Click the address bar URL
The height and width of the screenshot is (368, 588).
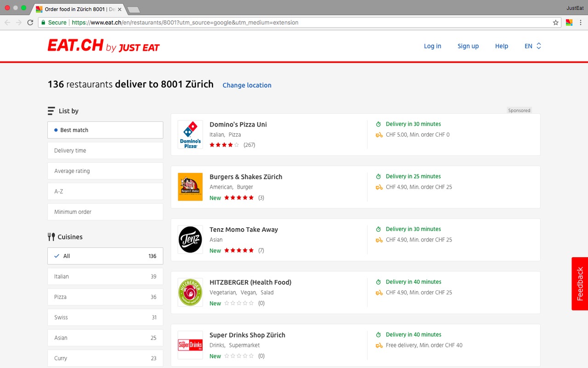(x=185, y=22)
